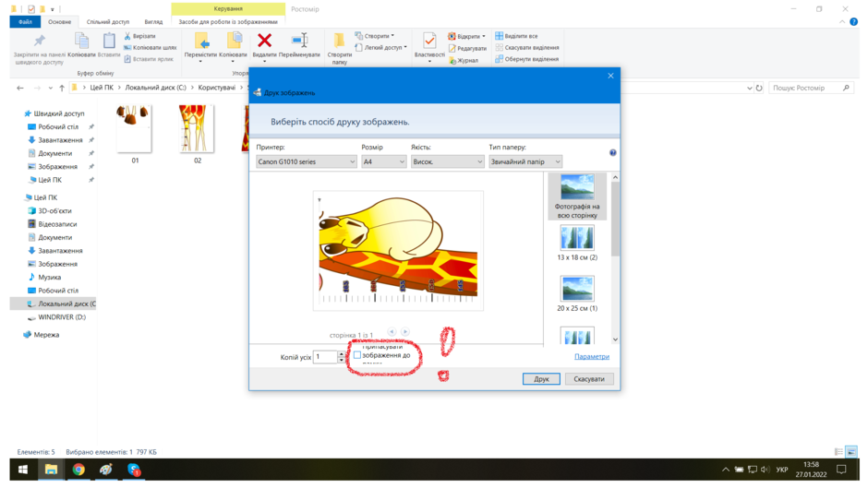The height and width of the screenshot is (488, 868).
Task: Increase the copies count with up arrow
Action: 341,354
